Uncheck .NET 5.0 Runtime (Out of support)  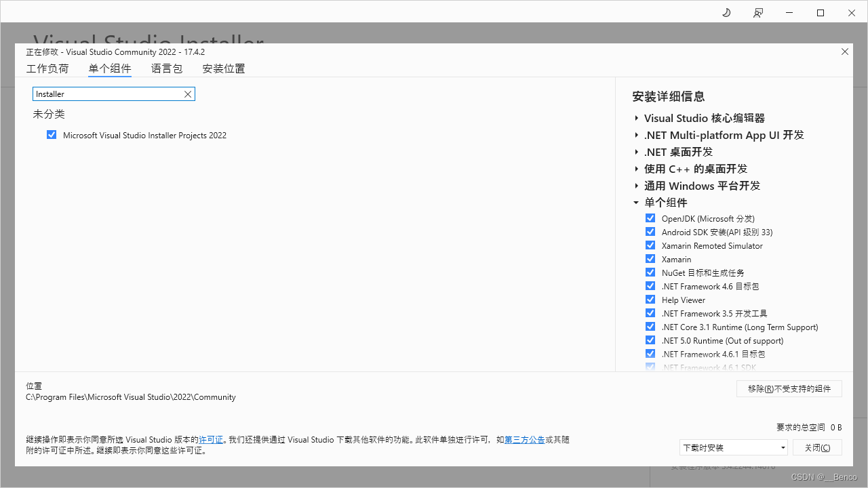[x=650, y=340]
